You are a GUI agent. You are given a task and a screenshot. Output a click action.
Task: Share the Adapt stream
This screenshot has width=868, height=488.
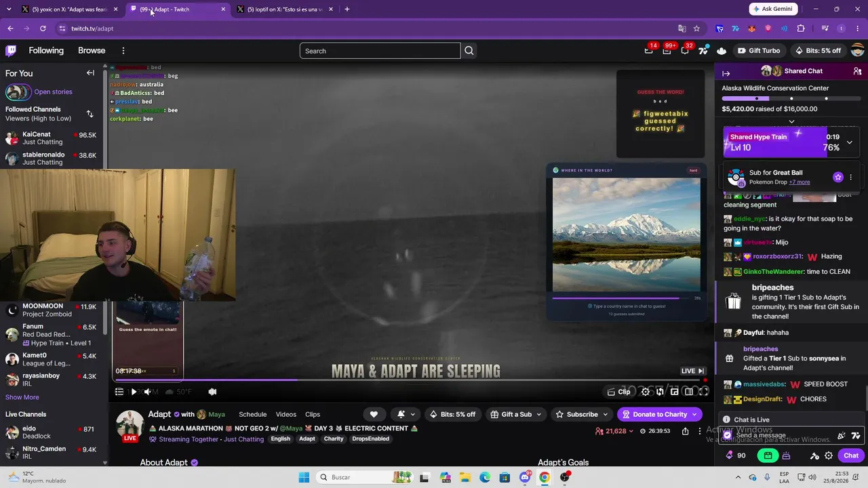685,431
